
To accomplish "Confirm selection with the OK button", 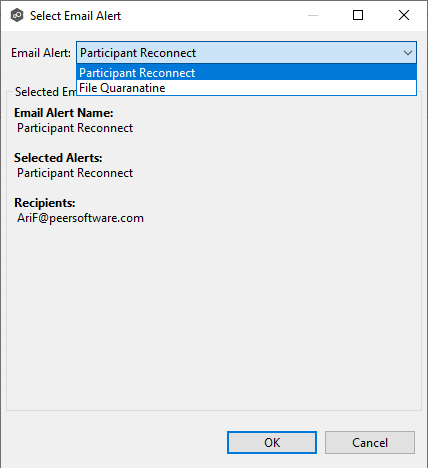I will (272, 442).
